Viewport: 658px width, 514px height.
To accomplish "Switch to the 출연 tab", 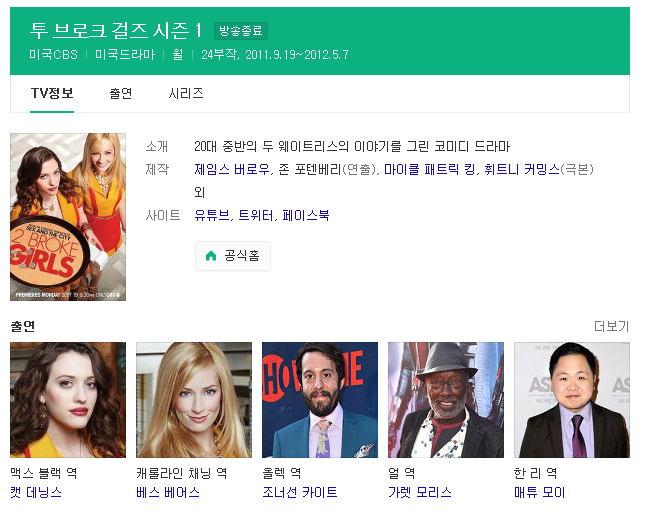I will (121, 93).
